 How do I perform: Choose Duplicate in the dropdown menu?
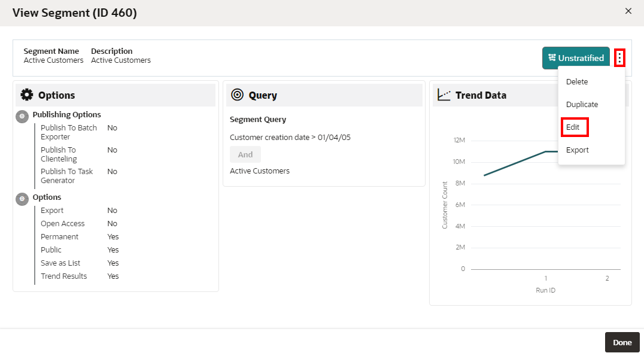[x=582, y=104]
